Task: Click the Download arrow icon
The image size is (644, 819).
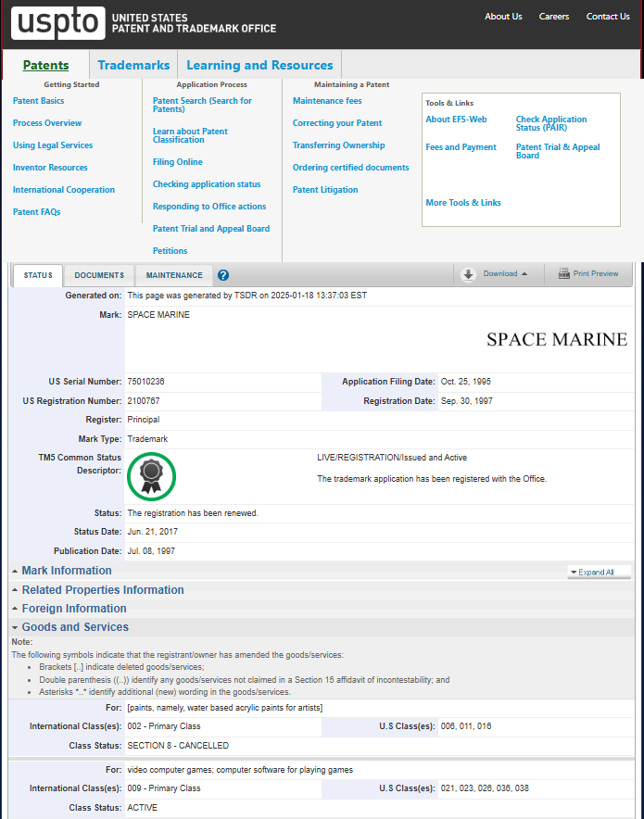Action: 468,274
